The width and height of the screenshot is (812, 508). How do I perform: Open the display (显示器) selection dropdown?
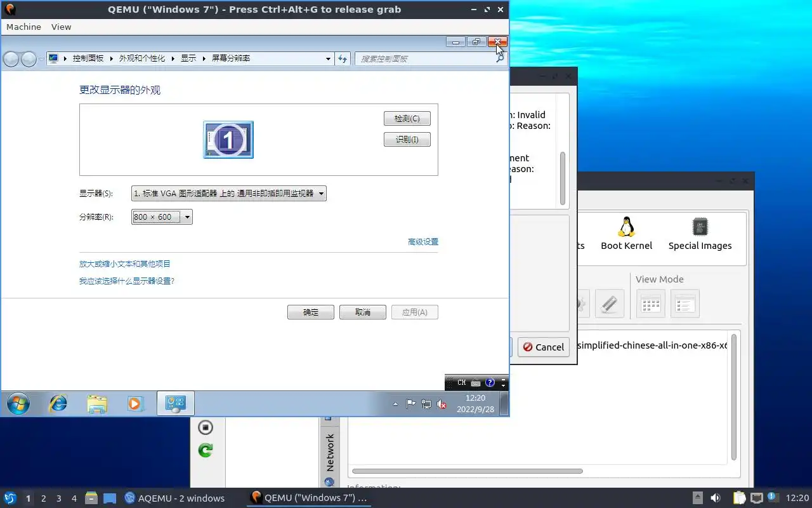tap(229, 194)
